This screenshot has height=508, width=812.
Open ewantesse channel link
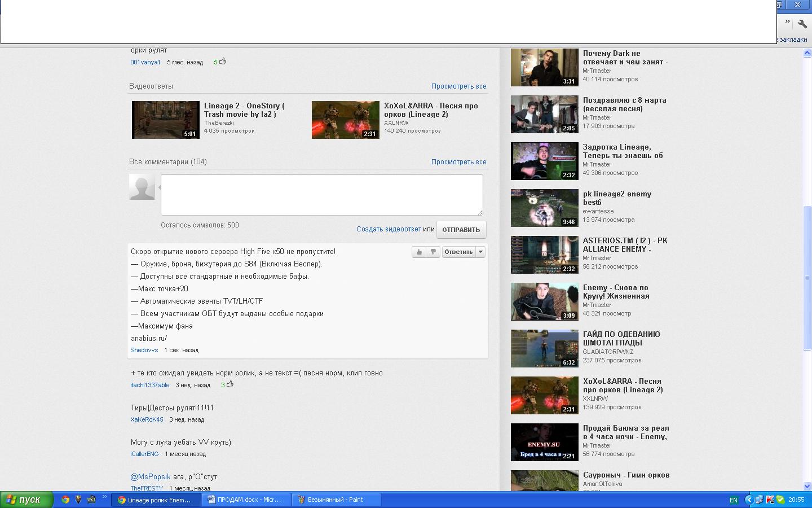(x=598, y=211)
